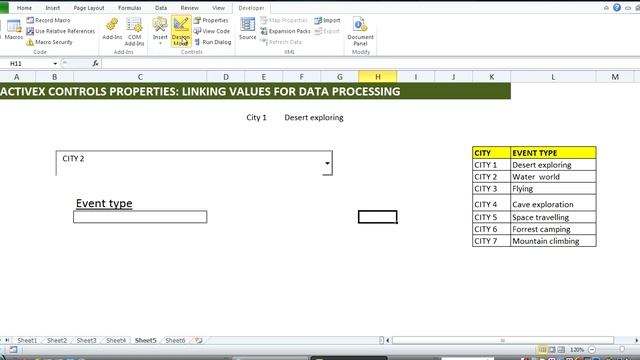The width and height of the screenshot is (640, 360).
Task: Click the 'EVENT TYPE' header cell
Action: (x=553, y=153)
